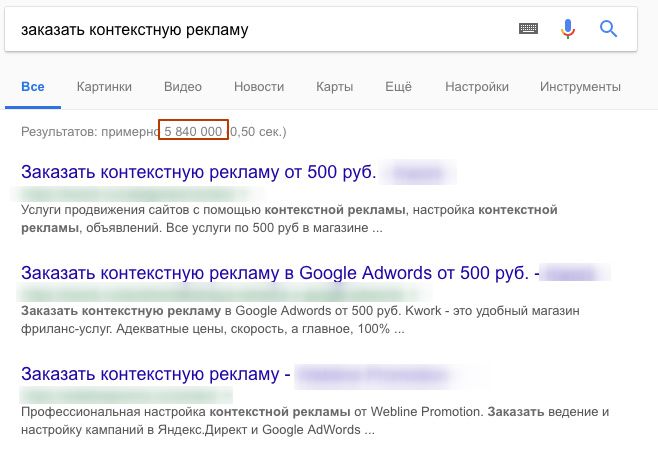Select the Все results tab
This screenshot has height=449, width=658.
coord(33,87)
